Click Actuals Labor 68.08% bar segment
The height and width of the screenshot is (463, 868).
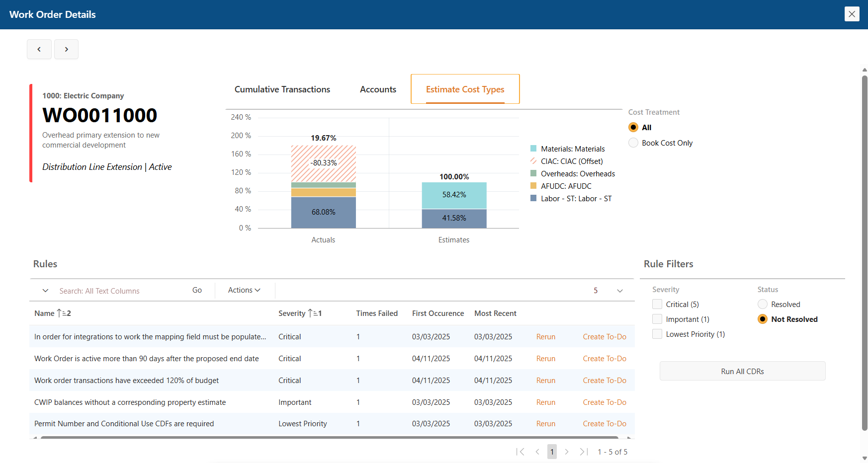324,213
